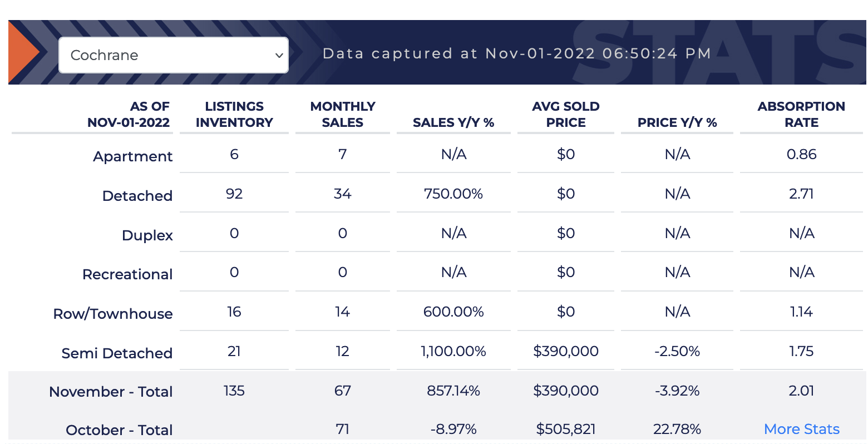Image resolution: width=868 pixels, height=444 pixels.
Task: Click the Listings Inventory column header
Action: tap(234, 115)
